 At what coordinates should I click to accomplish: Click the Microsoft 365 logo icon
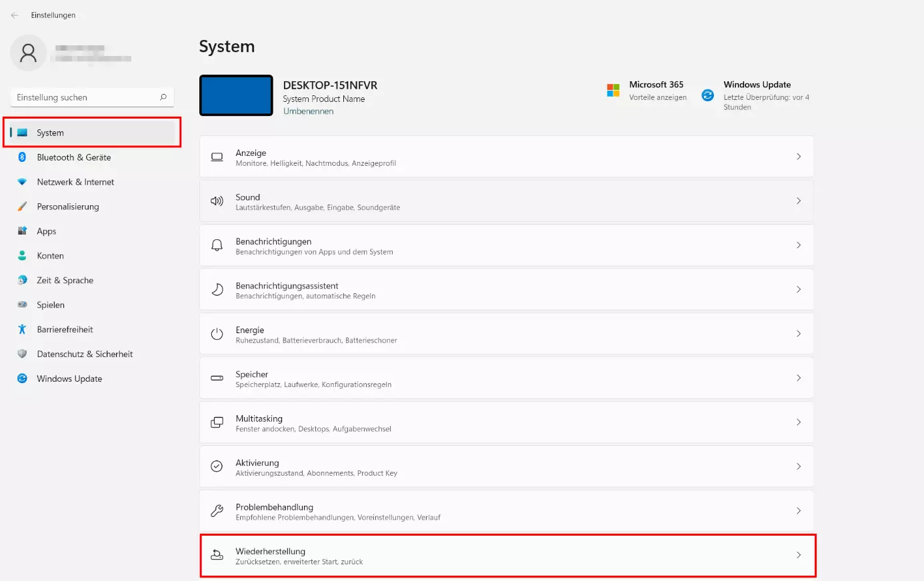click(613, 91)
